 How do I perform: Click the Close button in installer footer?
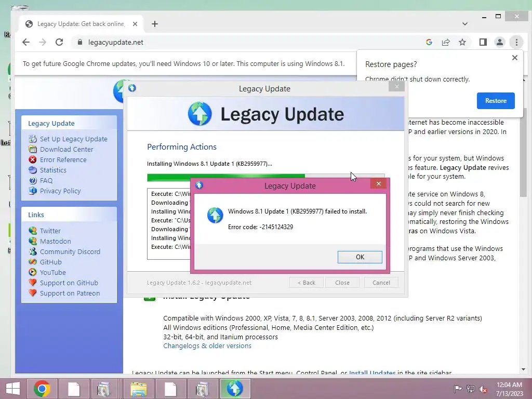pyautogui.click(x=342, y=283)
